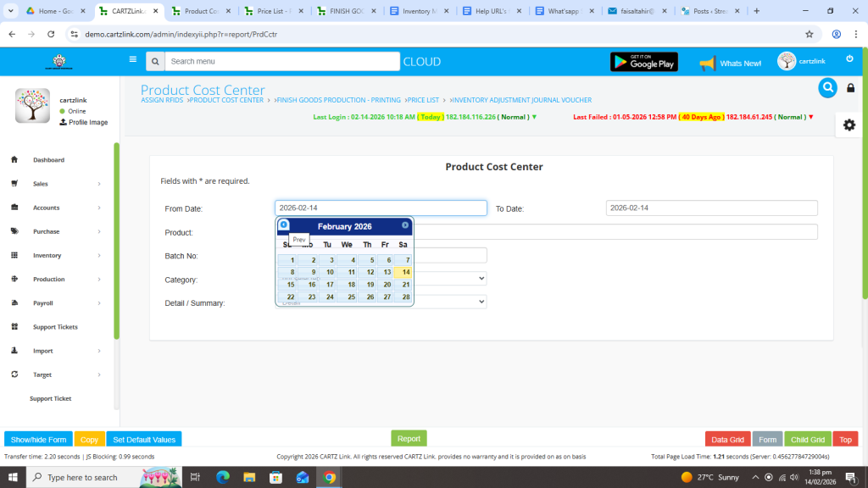Click the Show/hide Form button
The width and height of the screenshot is (868, 488).
pyautogui.click(x=38, y=440)
